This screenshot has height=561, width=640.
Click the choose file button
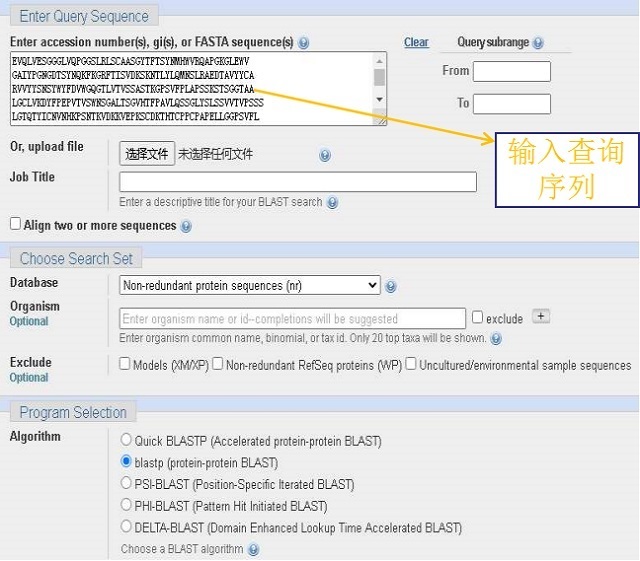click(147, 154)
